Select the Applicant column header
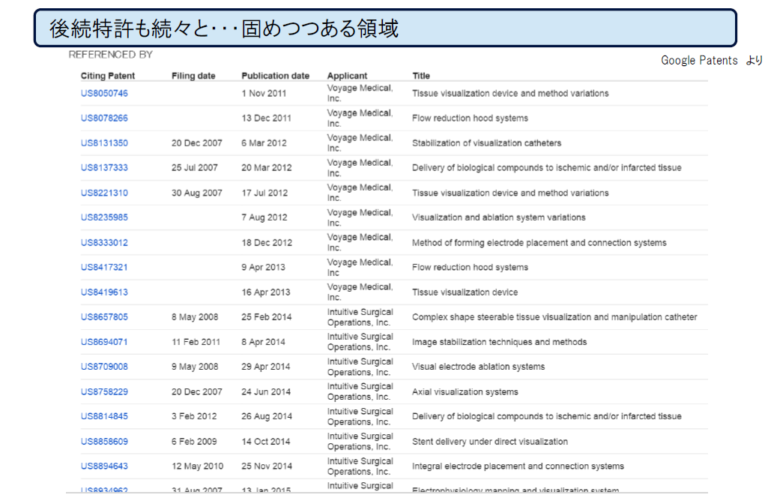This screenshot has height=501, width=768. click(347, 76)
